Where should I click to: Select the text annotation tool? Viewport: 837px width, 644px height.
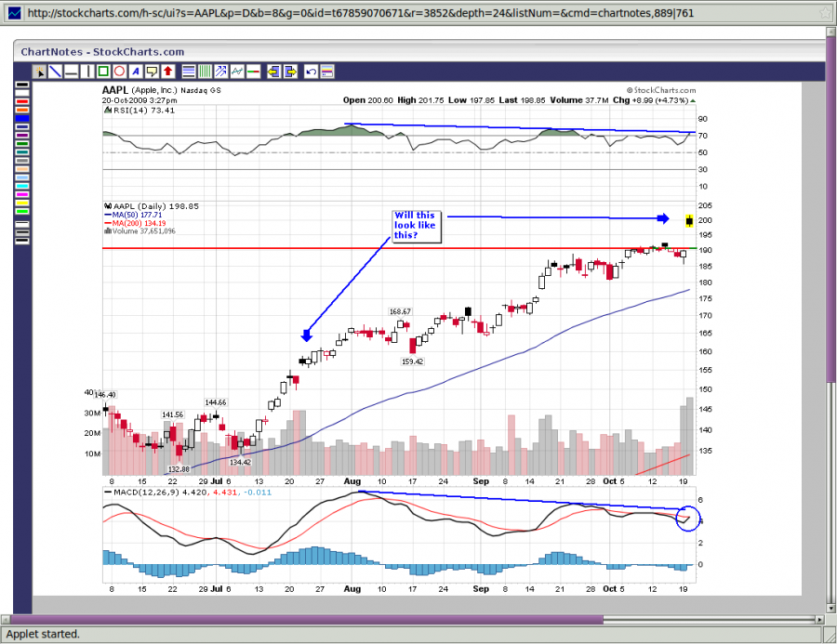tap(136, 71)
